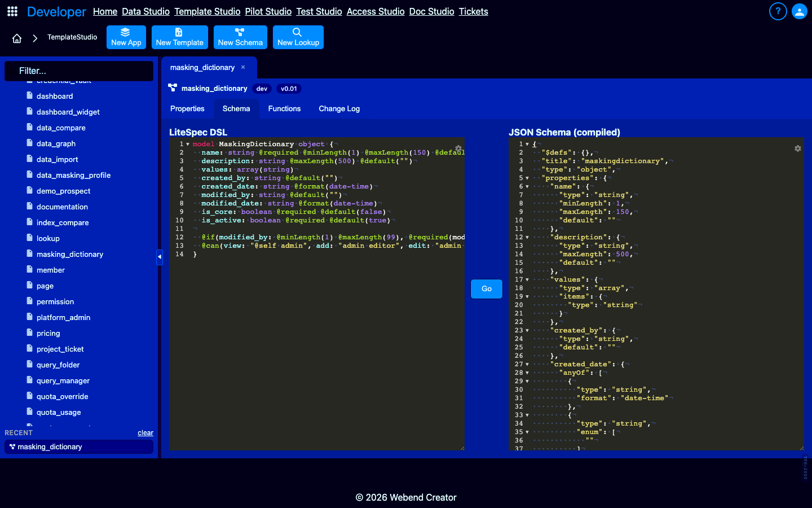Open the JSON Schema editor settings gear
812x508 pixels.
(x=798, y=148)
